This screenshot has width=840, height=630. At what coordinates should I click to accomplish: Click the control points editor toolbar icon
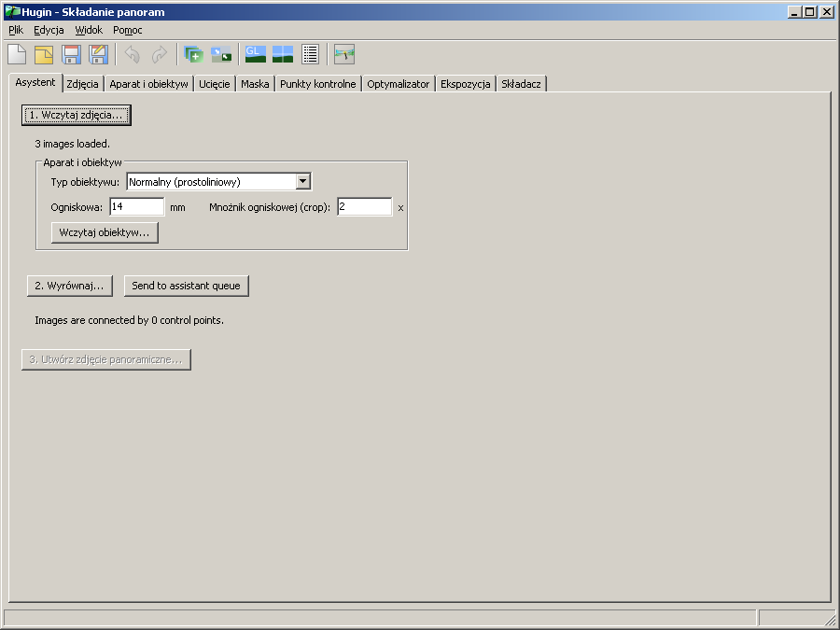point(220,54)
